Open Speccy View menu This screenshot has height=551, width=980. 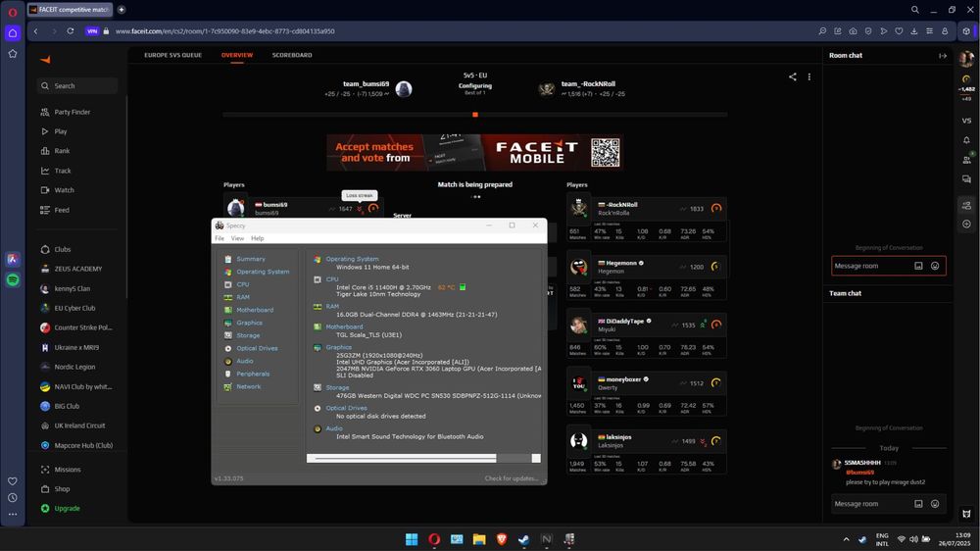click(x=237, y=238)
